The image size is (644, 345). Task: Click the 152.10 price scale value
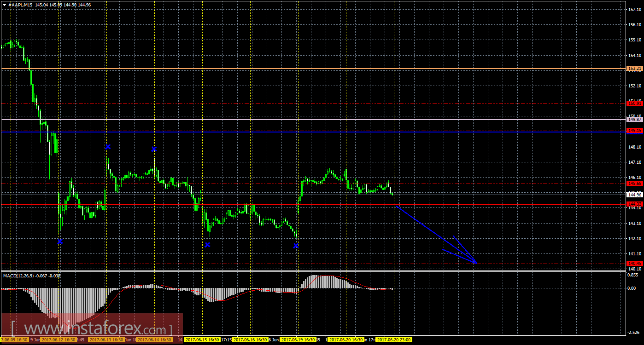635,86
